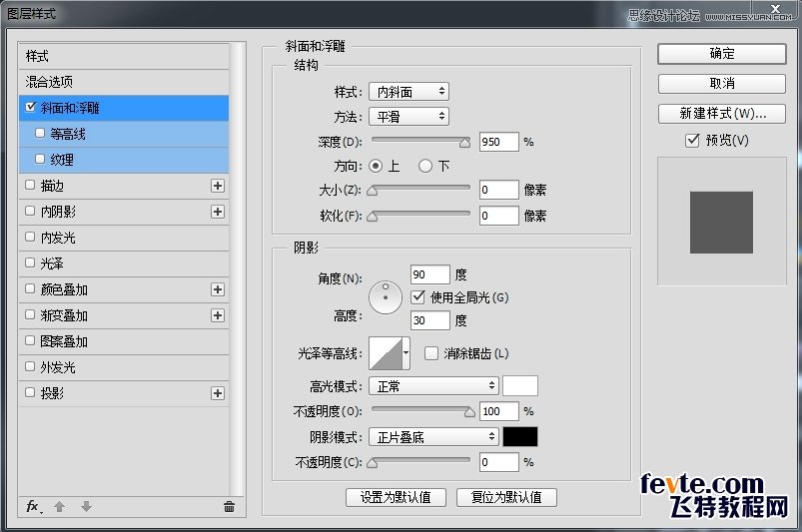
Task: Toggle 使用全局光 checkbox
Action: pyautogui.click(x=417, y=296)
